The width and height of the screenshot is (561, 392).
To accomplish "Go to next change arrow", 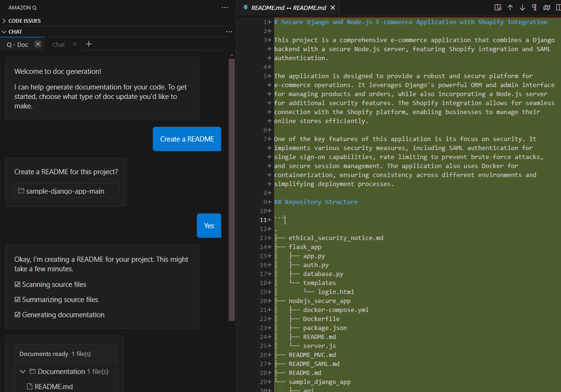I will pyautogui.click(x=522, y=8).
